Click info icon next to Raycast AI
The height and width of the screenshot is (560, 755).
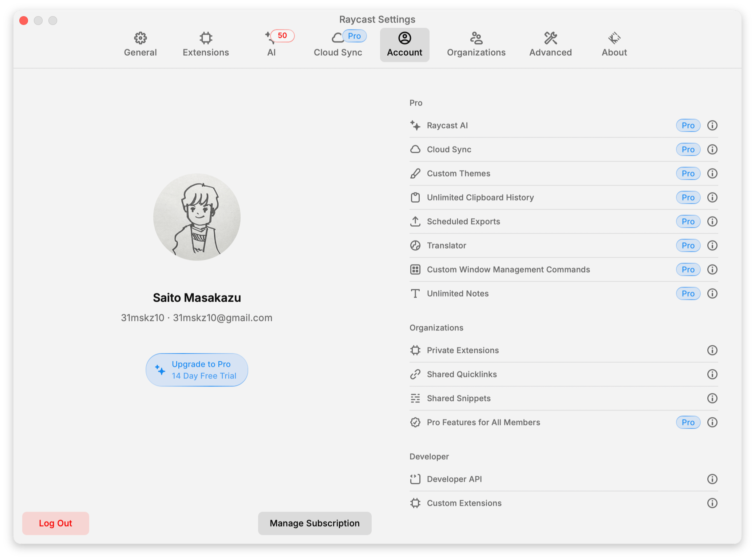coord(712,126)
